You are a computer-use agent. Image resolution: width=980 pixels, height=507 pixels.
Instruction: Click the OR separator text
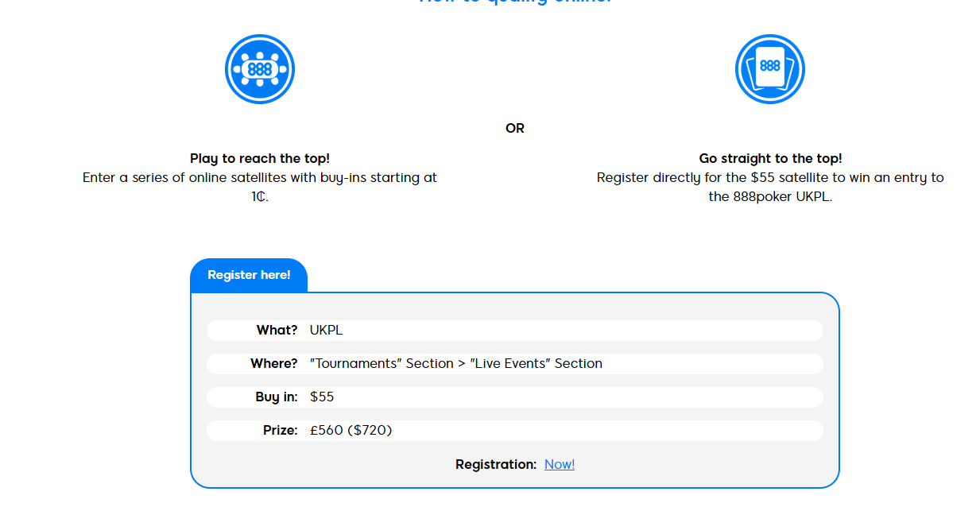515,128
